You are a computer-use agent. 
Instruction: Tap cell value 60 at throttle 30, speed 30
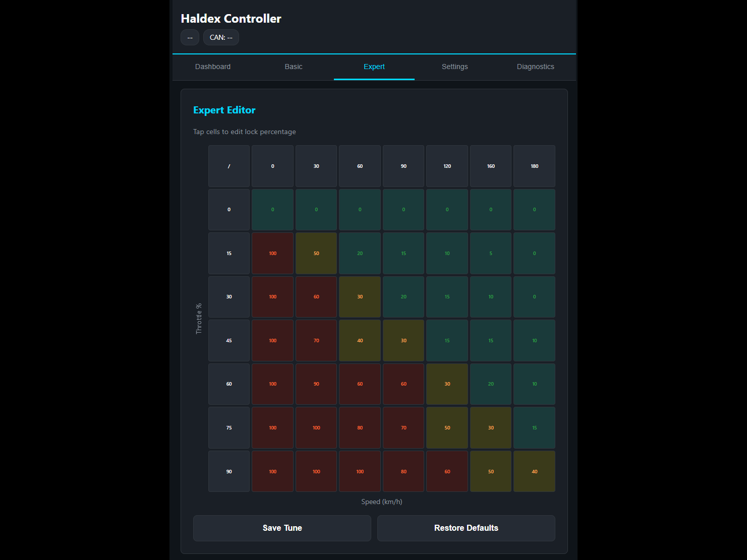(316, 297)
